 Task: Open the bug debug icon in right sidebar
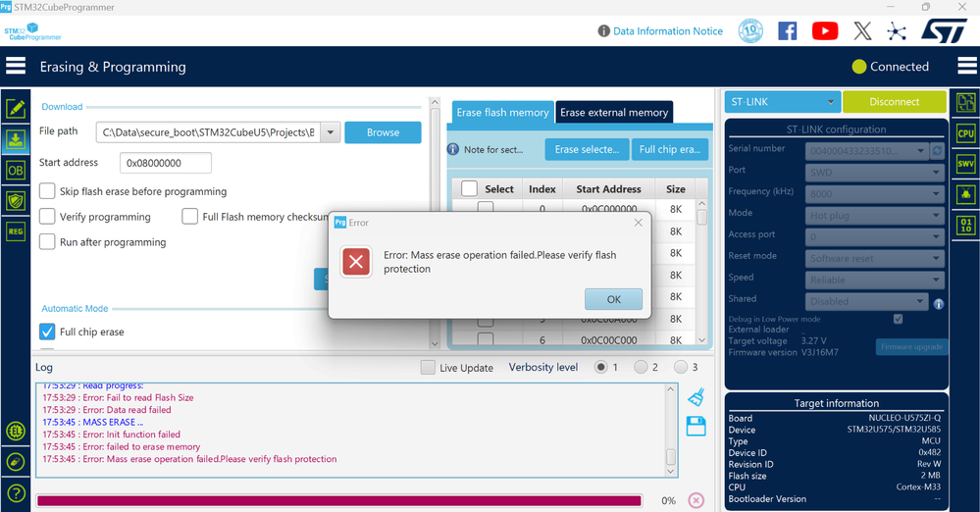tap(966, 194)
